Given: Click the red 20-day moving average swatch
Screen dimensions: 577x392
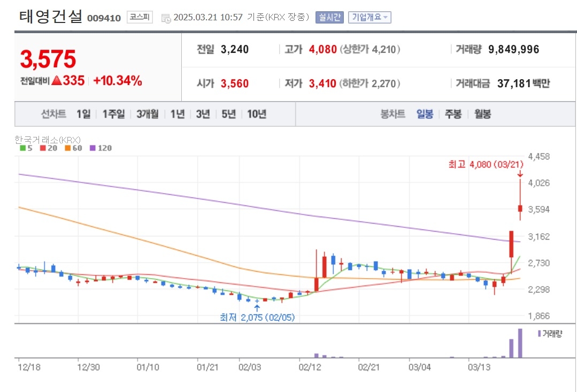Looking at the screenshot, I should (x=43, y=148).
